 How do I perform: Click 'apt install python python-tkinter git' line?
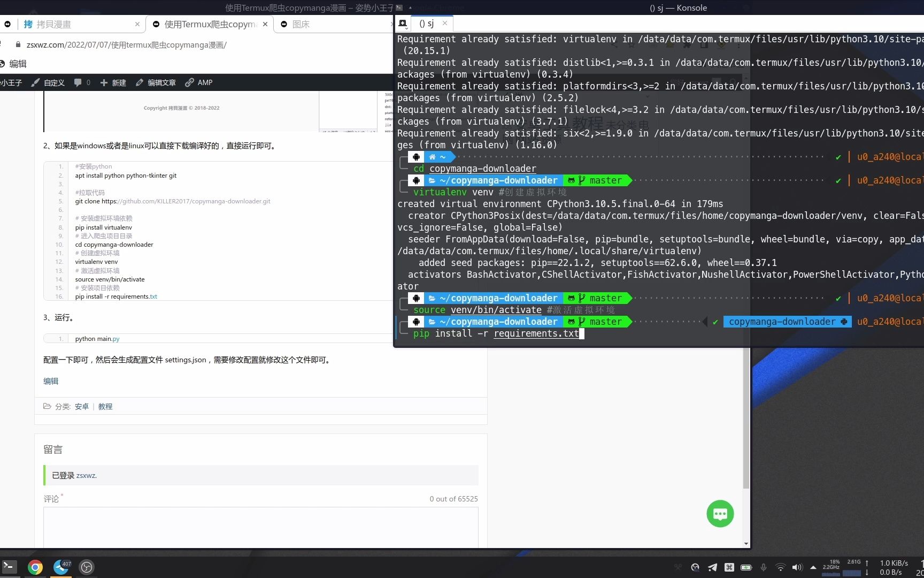pyautogui.click(x=126, y=176)
